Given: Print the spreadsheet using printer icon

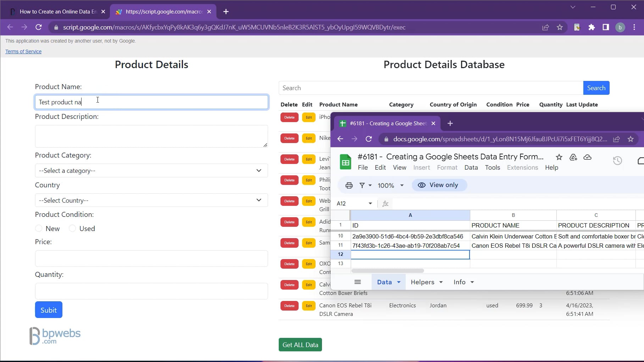Looking at the screenshot, I should click(349, 185).
